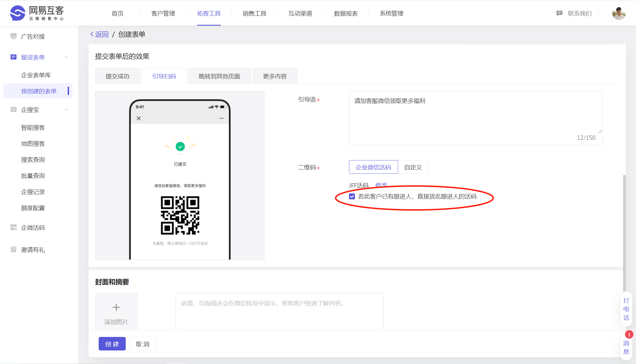This screenshot has width=636, height=364.
Task: Open 邀请有礼 in sidebar
Action: coord(33,250)
